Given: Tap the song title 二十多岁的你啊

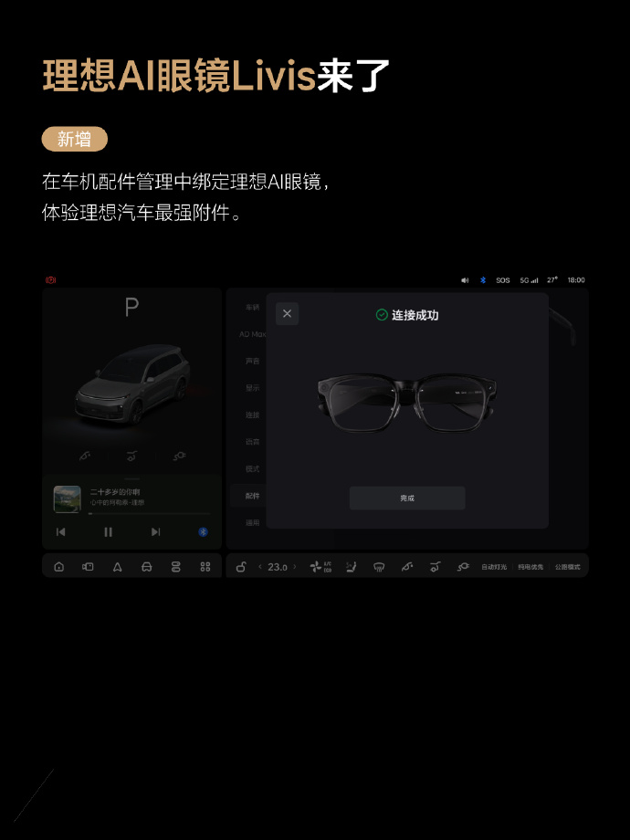Looking at the screenshot, I should coord(115,492).
